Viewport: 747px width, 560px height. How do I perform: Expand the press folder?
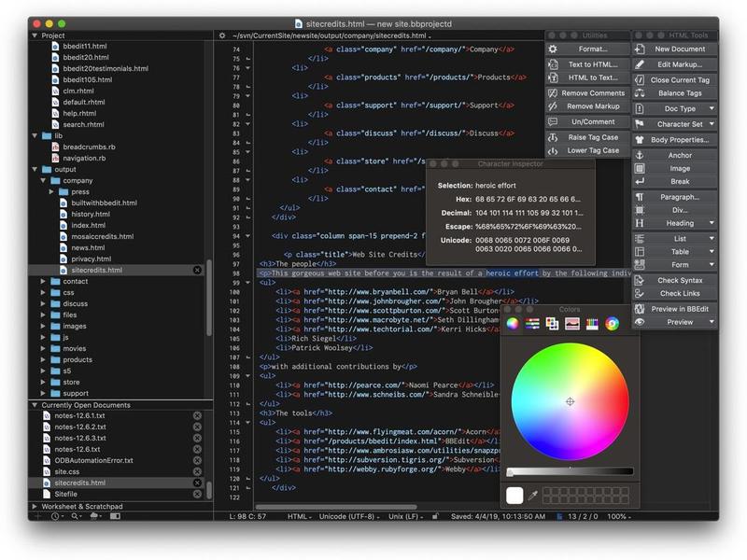click(51, 191)
